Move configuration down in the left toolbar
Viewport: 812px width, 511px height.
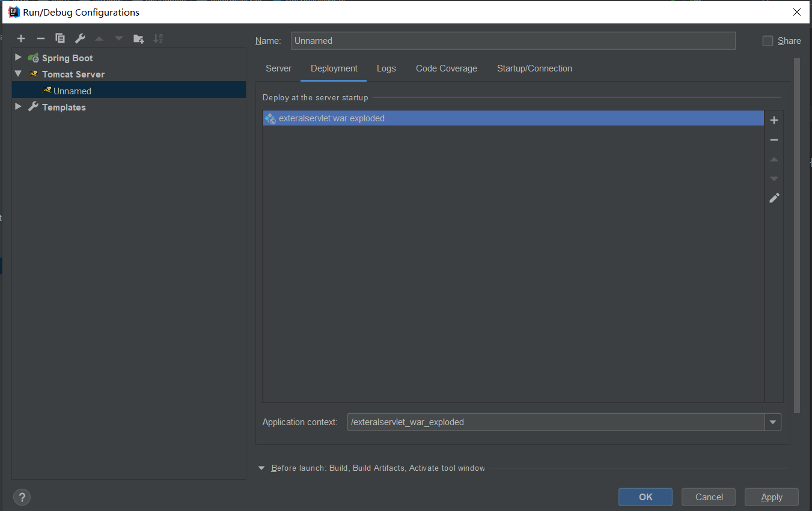click(x=119, y=38)
